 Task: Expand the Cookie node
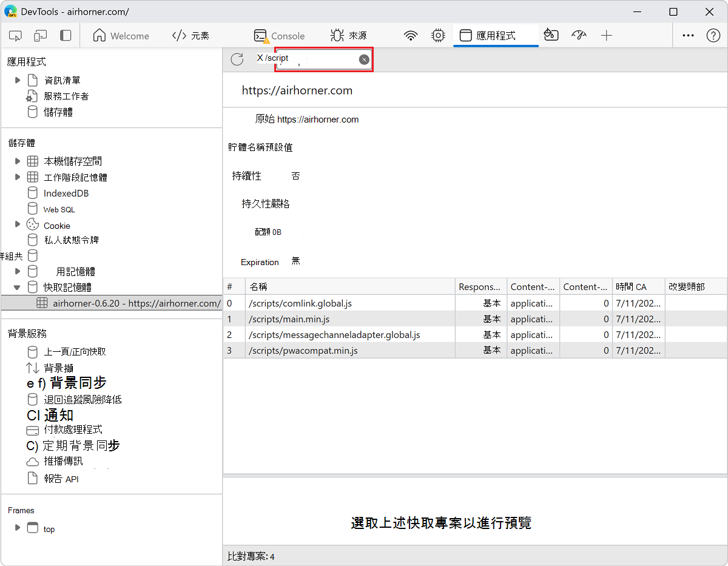pos(18,225)
